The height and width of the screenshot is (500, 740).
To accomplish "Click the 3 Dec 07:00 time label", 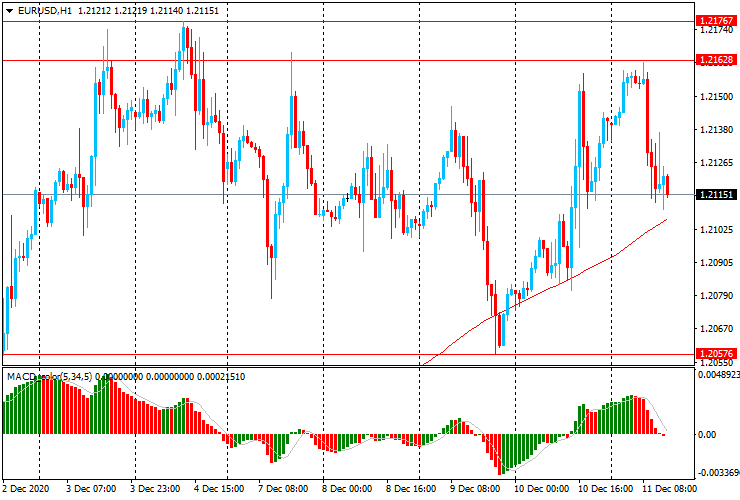I will (91, 488).
